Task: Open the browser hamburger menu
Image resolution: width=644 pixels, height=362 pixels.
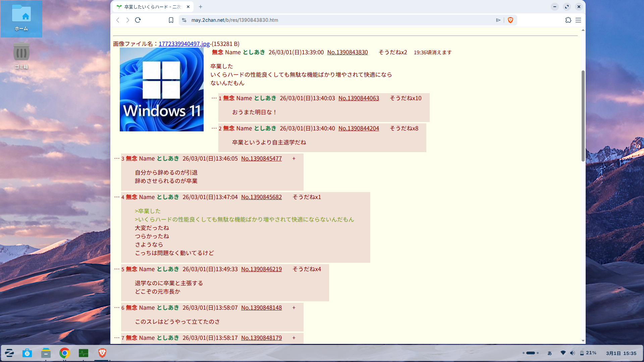Action: [578, 20]
